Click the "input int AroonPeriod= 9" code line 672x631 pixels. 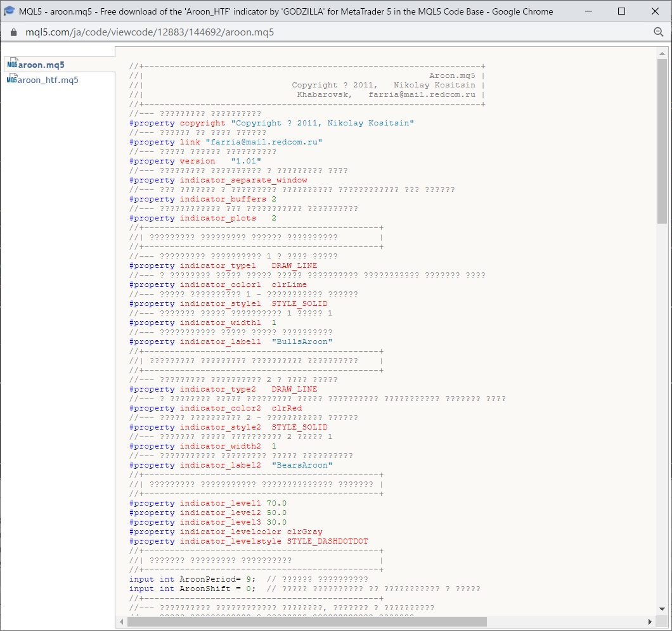pos(189,579)
